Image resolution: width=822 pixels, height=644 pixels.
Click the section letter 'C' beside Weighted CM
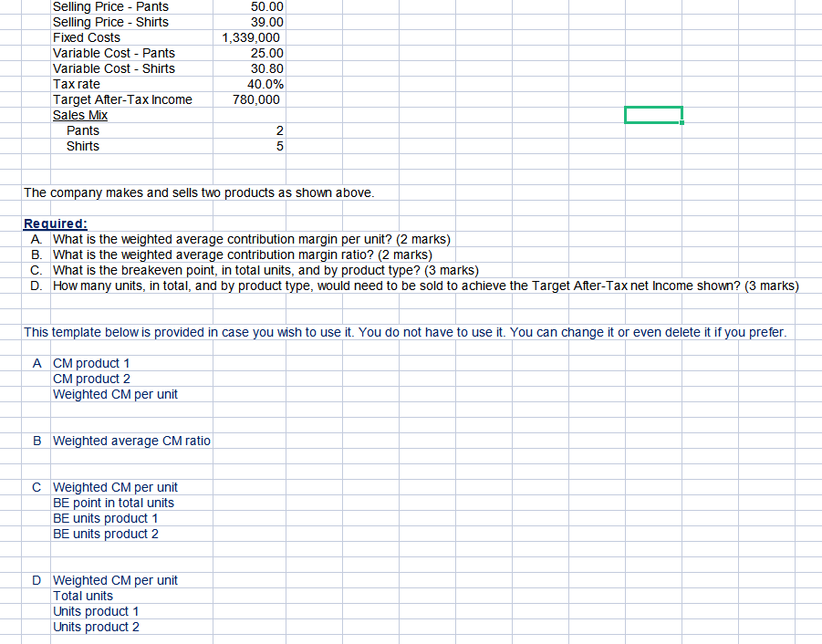pyautogui.click(x=36, y=487)
